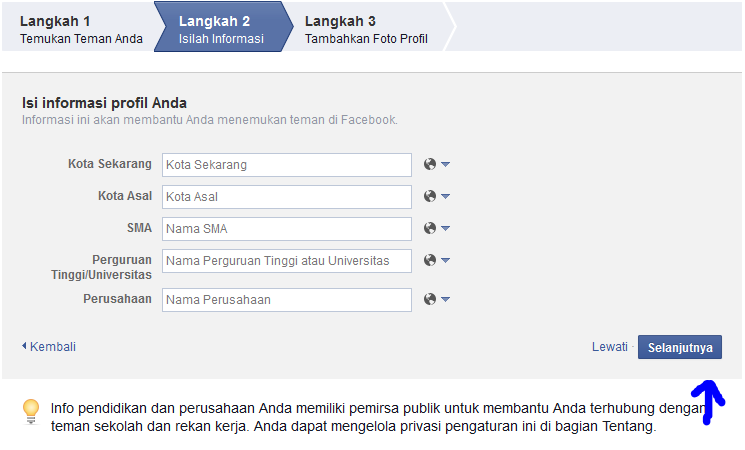
Task: Click the 'Kota Sekarang' field label
Action: point(110,164)
